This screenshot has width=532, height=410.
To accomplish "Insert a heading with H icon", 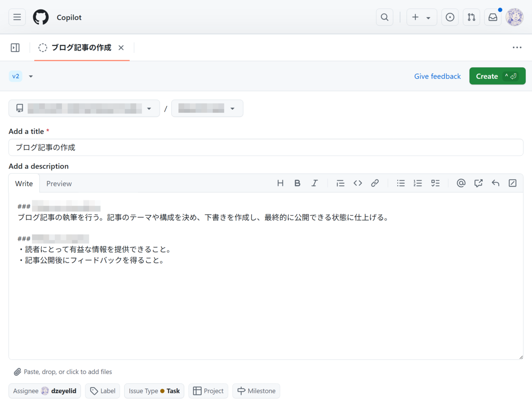I will coord(280,183).
